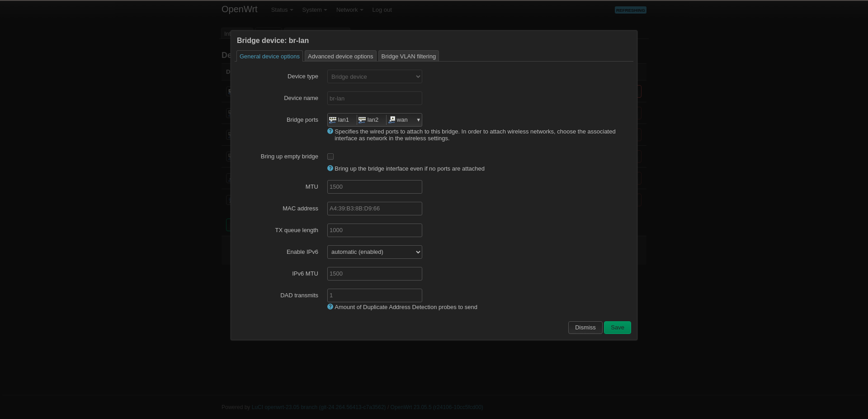Click the Dismiss button
The width and height of the screenshot is (868, 419).
pyautogui.click(x=585, y=328)
